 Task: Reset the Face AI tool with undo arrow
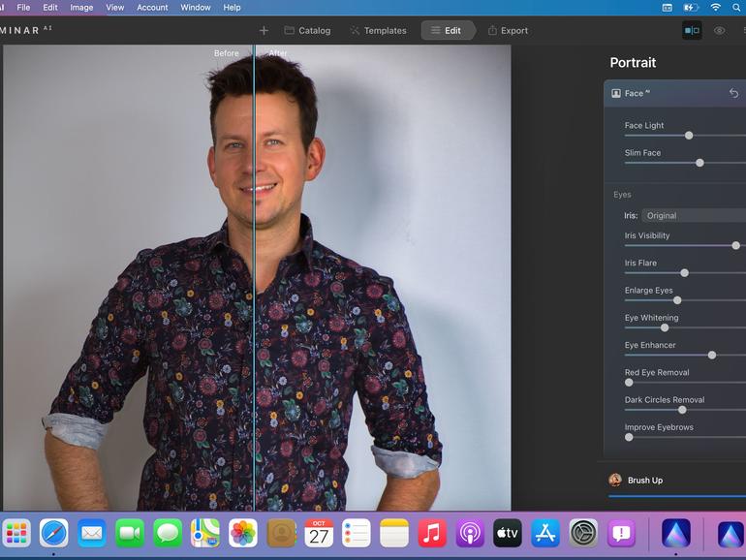click(x=733, y=93)
